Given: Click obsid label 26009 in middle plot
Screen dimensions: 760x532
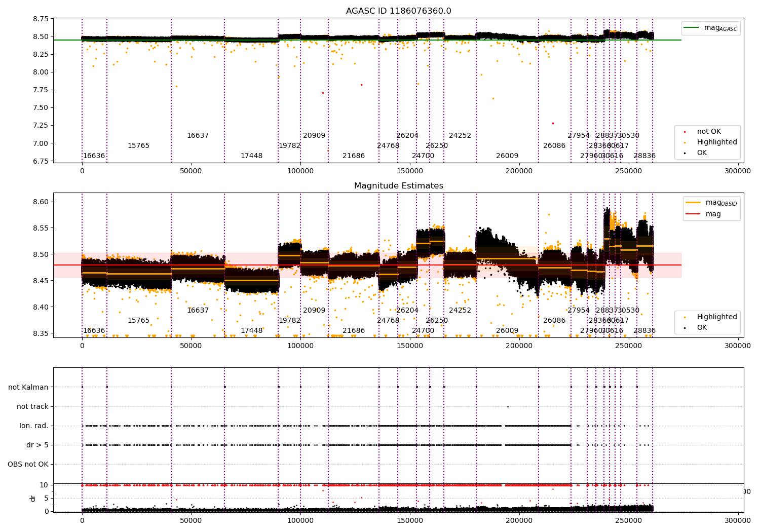Looking at the screenshot, I should pos(507,331).
